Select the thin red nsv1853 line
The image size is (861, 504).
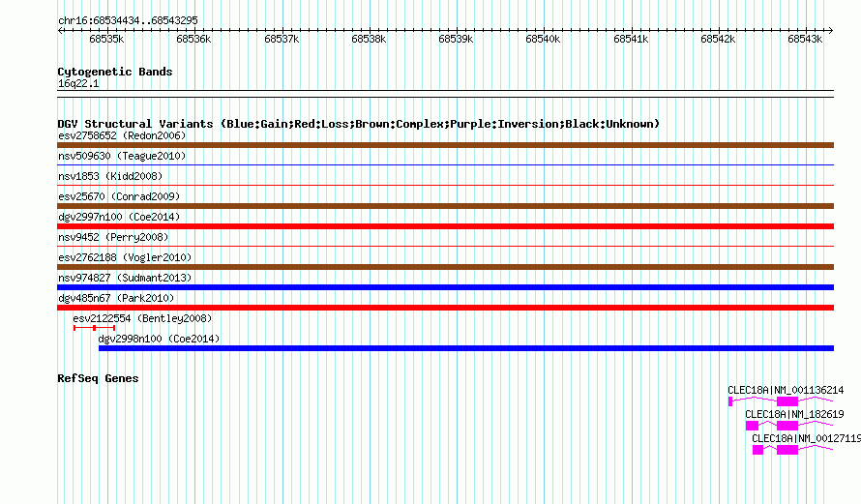(x=445, y=185)
